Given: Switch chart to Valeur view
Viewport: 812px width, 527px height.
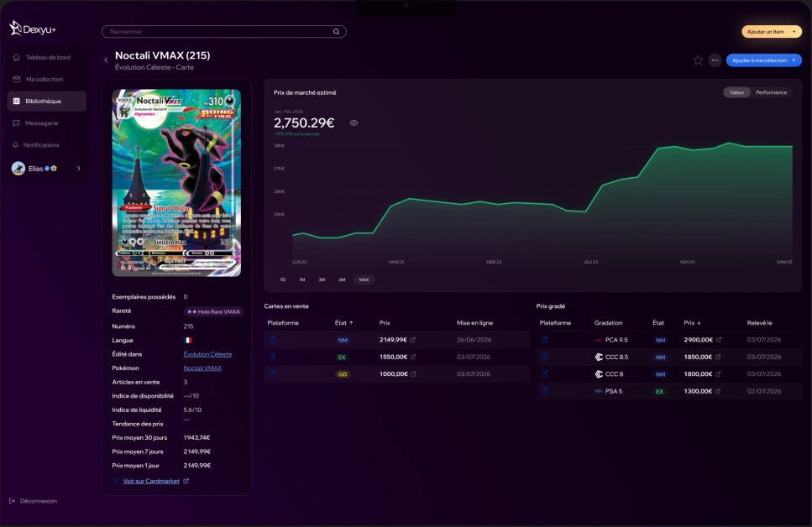Looking at the screenshot, I should 736,92.
